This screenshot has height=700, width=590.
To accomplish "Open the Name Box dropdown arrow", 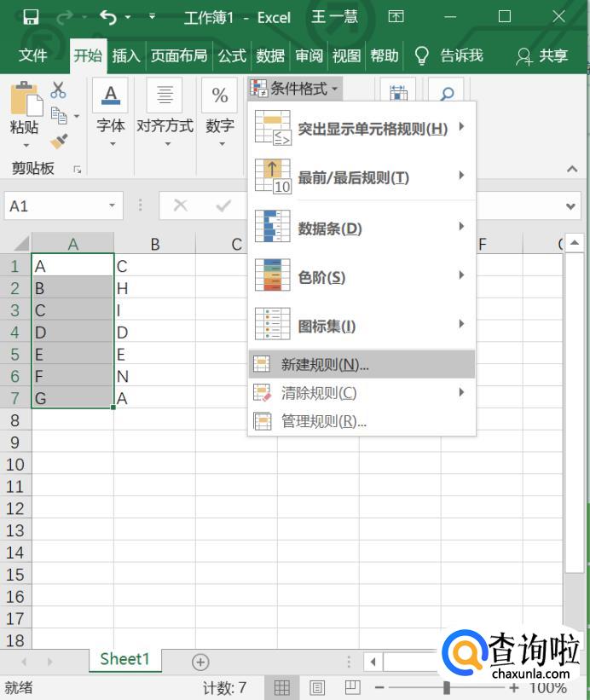I will click(x=112, y=205).
